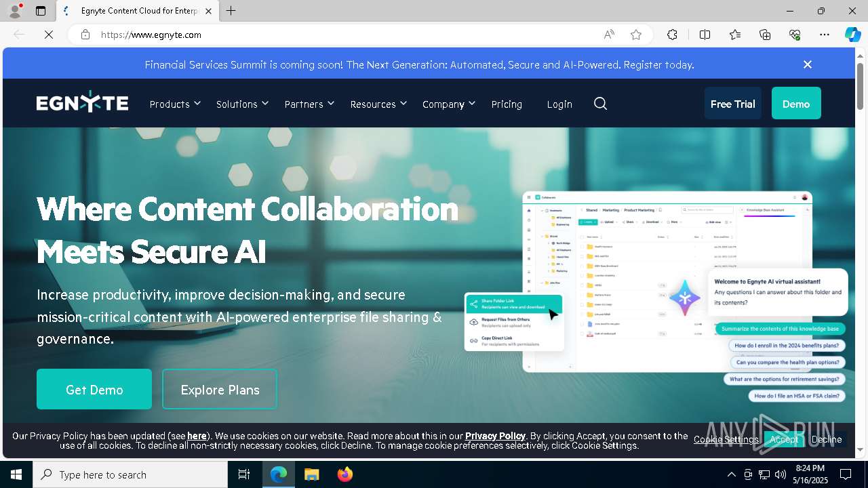Stop loading the page
Viewport: 868px width, 488px height.
[49, 35]
